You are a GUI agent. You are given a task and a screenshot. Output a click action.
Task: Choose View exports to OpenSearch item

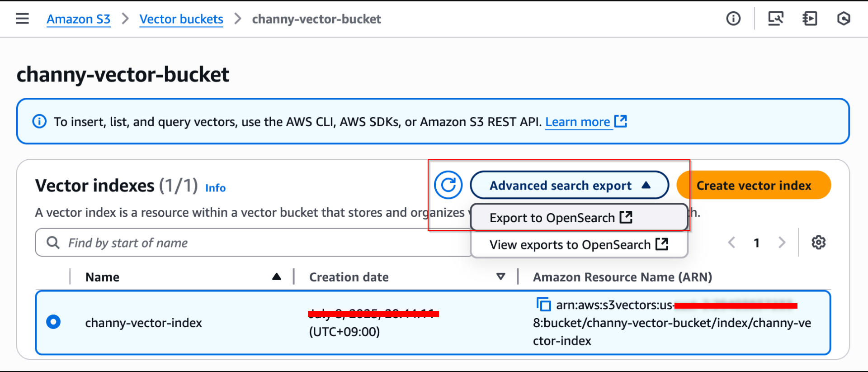tap(579, 245)
